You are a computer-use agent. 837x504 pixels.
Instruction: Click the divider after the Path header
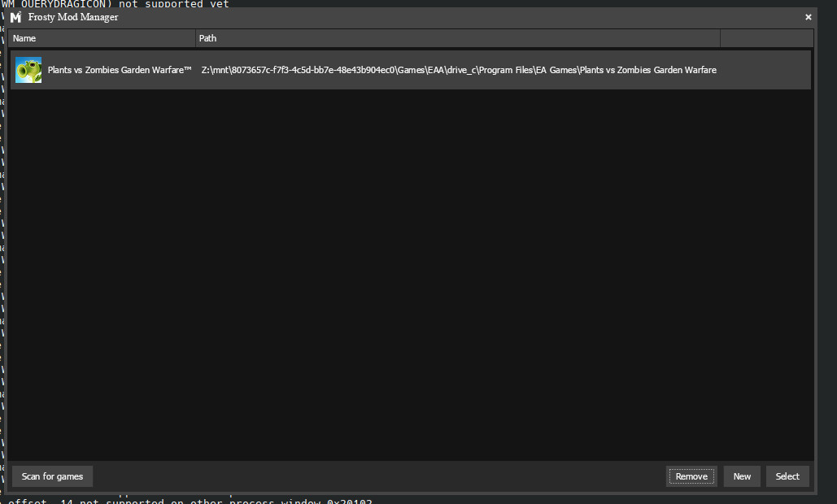pyautogui.click(x=721, y=38)
